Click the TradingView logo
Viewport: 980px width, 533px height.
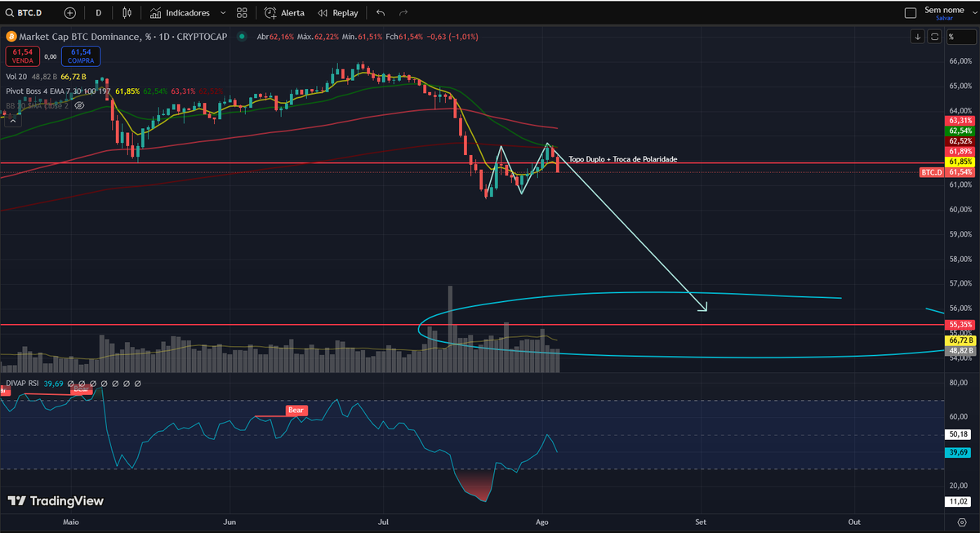tap(56, 501)
